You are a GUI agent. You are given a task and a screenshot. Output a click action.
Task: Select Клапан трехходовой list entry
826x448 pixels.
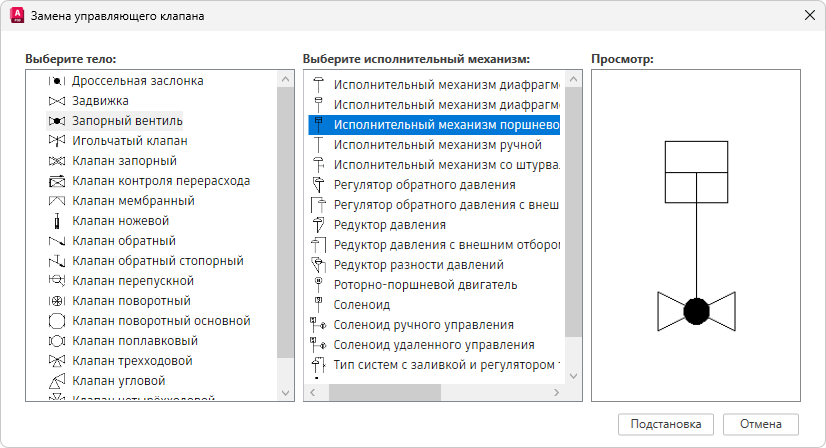tap(132, 361)
